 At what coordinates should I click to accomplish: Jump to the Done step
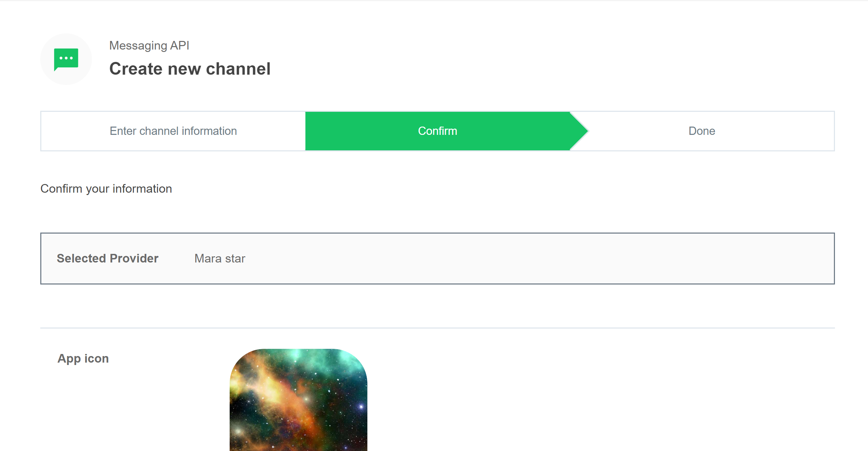(x=702, y=131)
